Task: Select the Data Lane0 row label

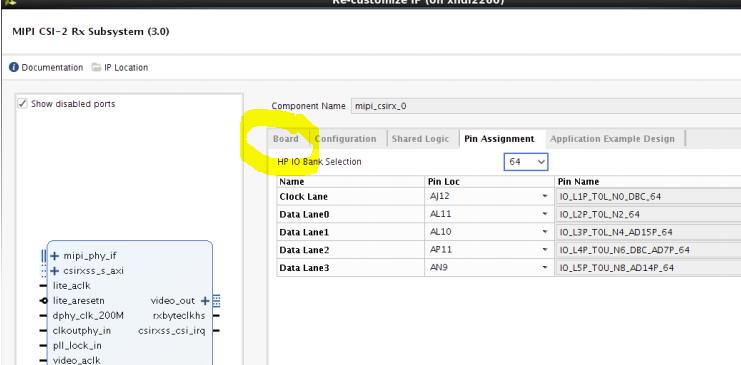Action: pyautogui.click(x=304, y=215)
